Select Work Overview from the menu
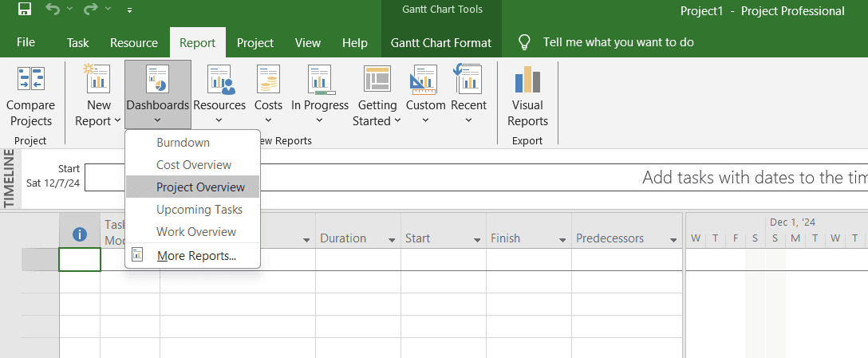Image resolution: width=868 pixels, height=358 pixels. pyautogui.click(x=192, y=231)
